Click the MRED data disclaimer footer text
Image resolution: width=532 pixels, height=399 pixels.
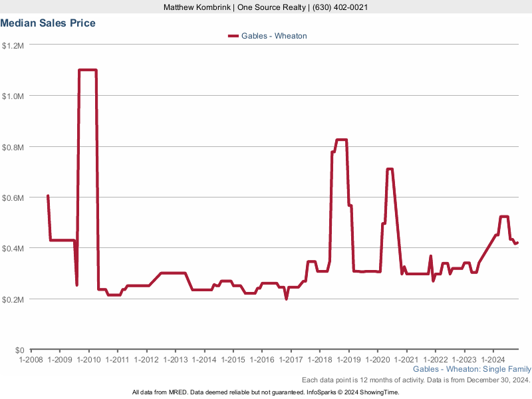point(265,392)
